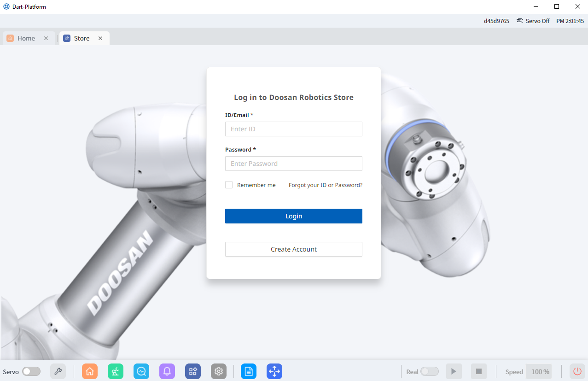
Task: Open Forgot your ID or Password link
Action: 326,185
